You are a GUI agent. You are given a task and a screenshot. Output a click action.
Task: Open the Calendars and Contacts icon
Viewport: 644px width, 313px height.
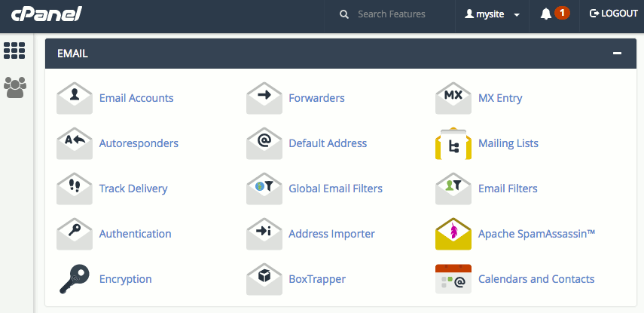tap(453, 279)
